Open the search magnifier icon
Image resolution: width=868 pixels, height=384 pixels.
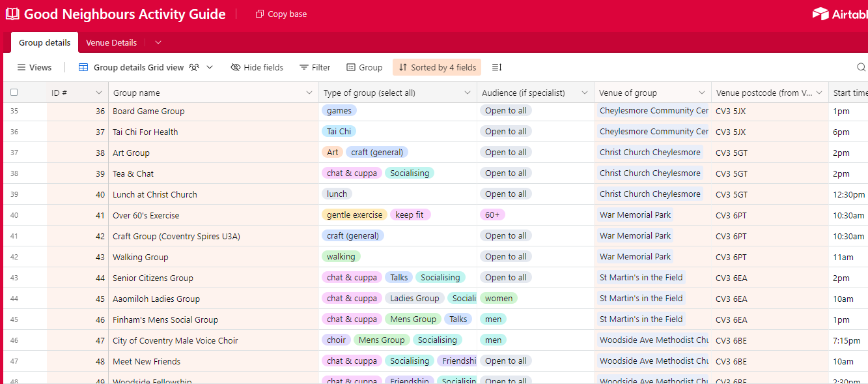861,67
